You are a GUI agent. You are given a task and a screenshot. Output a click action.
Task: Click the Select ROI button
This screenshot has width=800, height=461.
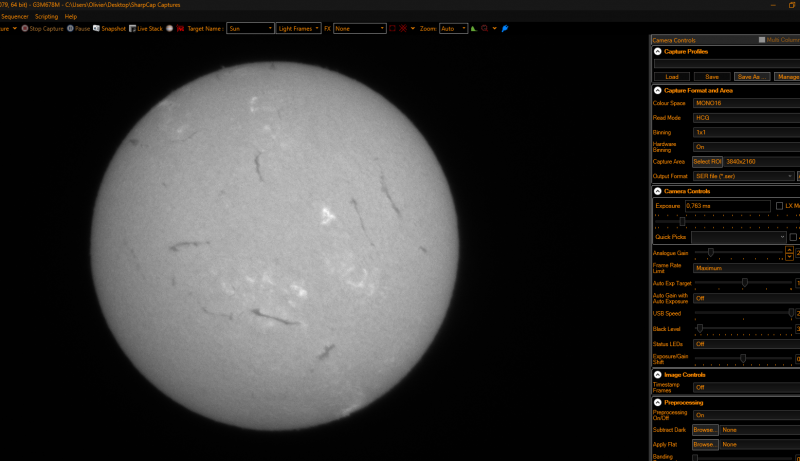[x=707, y=162]
